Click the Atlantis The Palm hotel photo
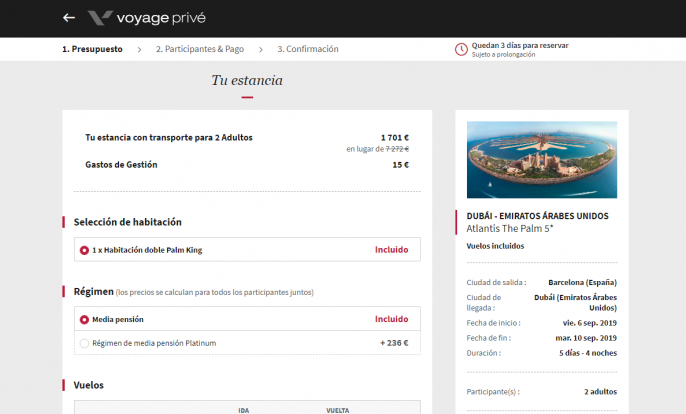686x414 pixels. point(541,159)
